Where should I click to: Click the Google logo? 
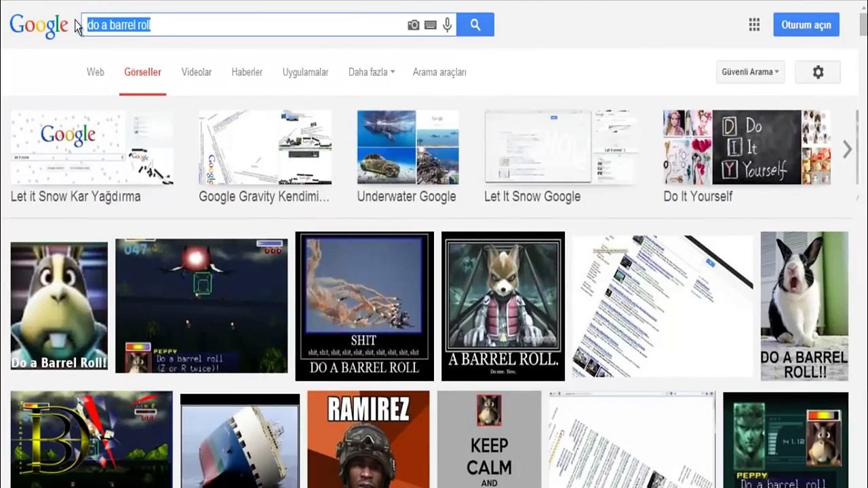[39, 25]
